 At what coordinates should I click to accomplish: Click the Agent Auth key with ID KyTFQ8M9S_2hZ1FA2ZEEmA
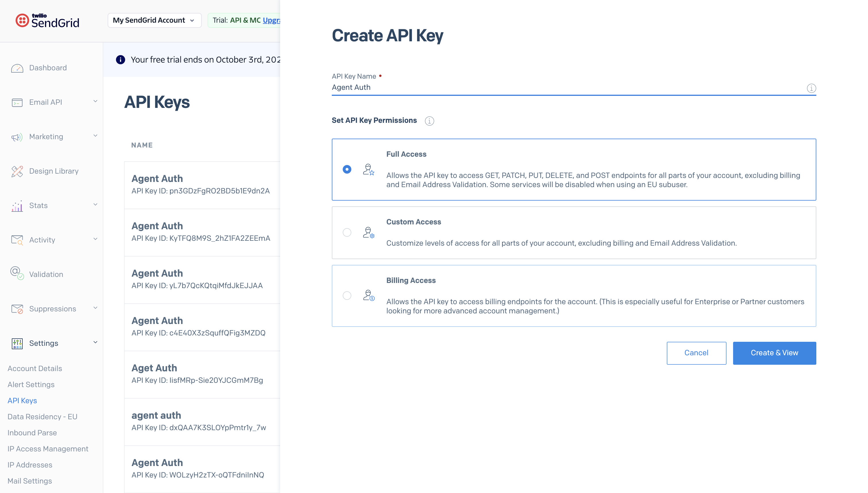point(202,232)
